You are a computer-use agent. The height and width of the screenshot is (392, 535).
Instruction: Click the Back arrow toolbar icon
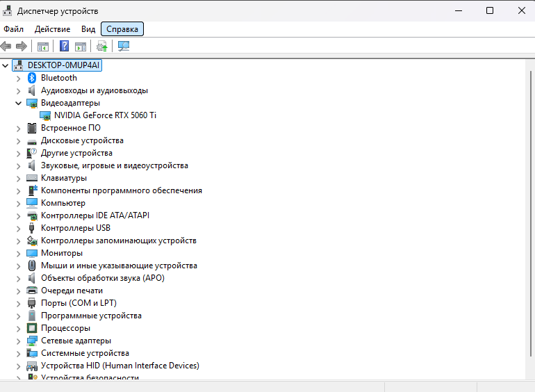[6, 46]
